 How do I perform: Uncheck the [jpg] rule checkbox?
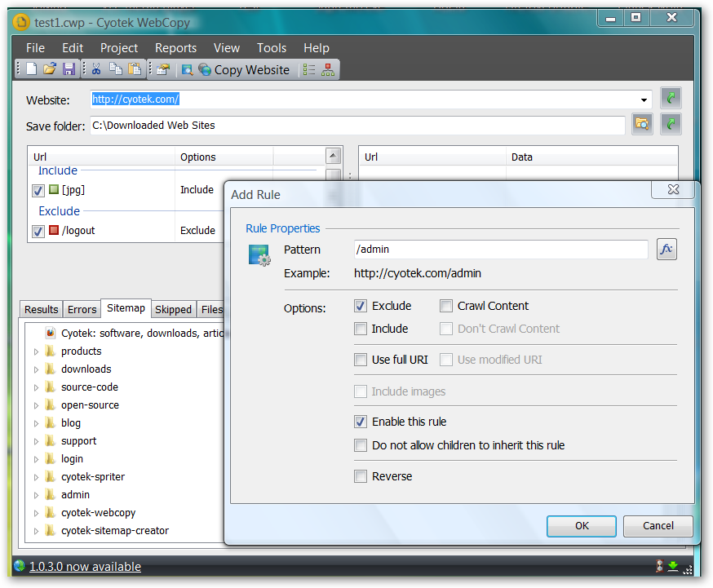click(x=38, y=190)
